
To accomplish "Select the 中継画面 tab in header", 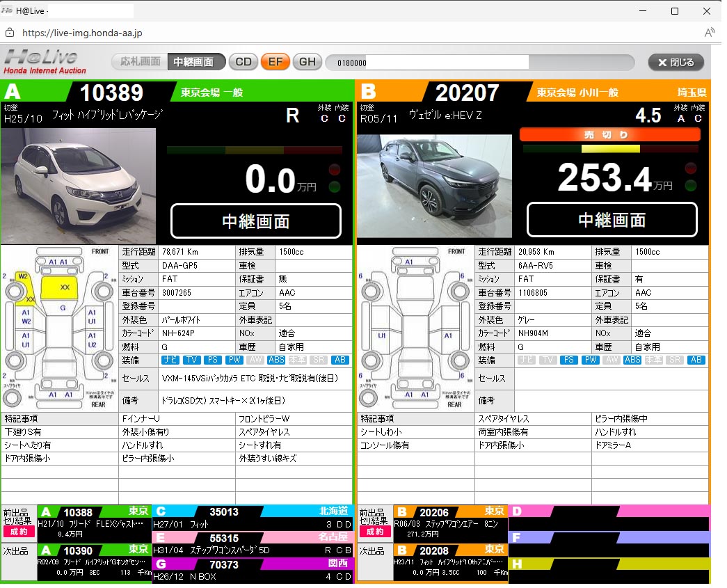I will tap(196, 62).
